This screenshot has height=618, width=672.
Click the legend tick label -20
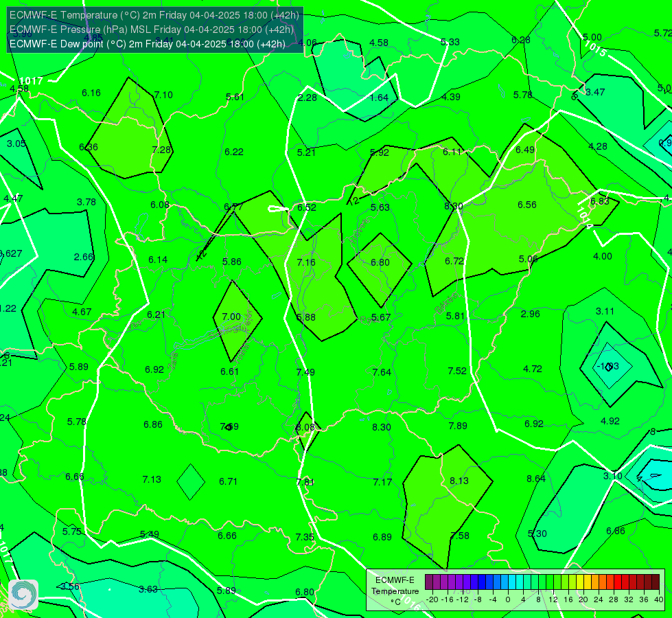432,599
